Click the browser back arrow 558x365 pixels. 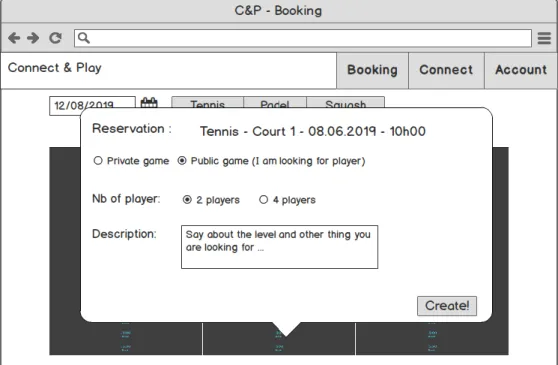14,38
